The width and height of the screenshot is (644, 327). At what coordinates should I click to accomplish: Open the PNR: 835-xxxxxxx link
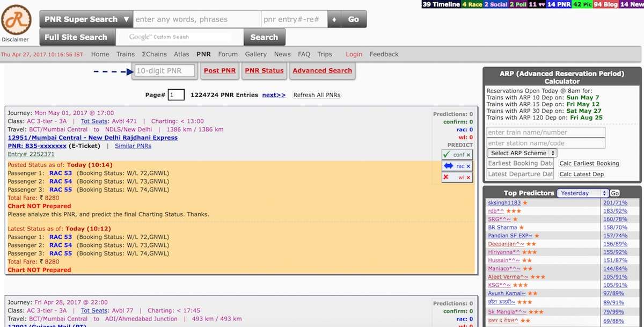[x=38, y=146]
